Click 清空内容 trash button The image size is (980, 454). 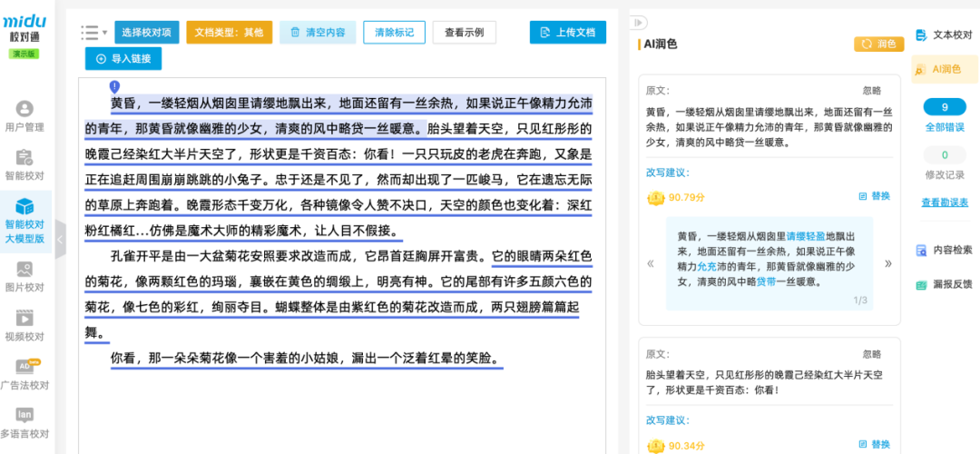[318, 33]
